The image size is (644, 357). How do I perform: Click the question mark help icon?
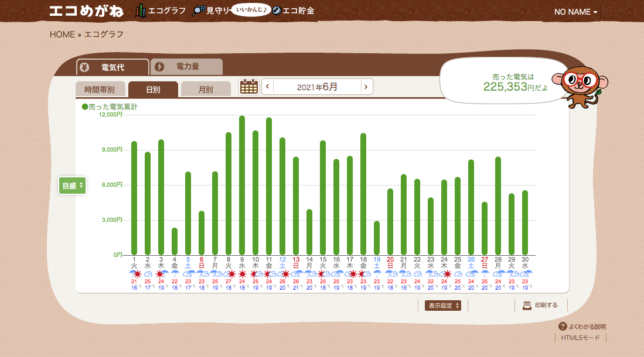click(563, 326)
